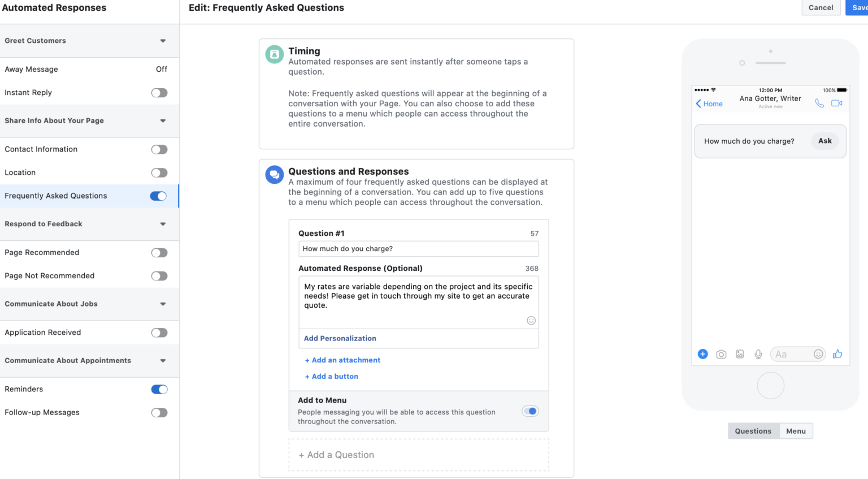Screen dimensions: 868x479
Task: Collapse Communicate About Appointments section
Action: pyautogui.click(x=163, y=360)
